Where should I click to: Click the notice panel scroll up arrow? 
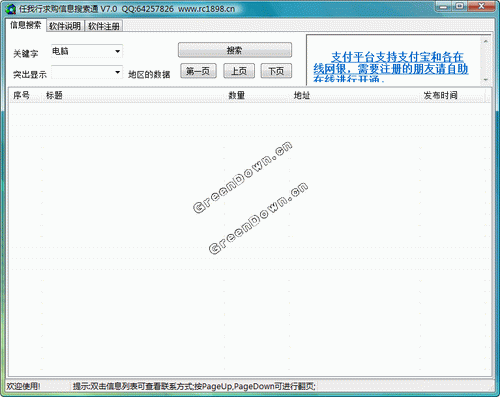(486, 41)
